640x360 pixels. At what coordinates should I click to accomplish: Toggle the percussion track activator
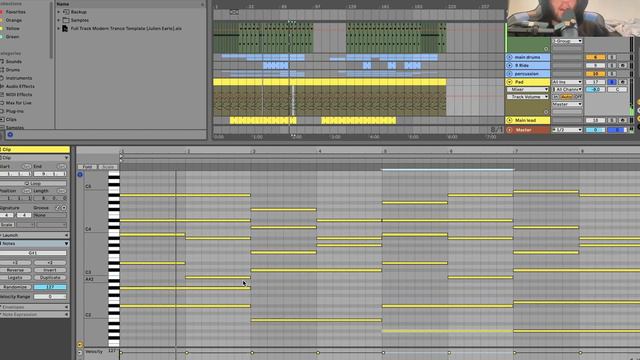pos(595,74)
